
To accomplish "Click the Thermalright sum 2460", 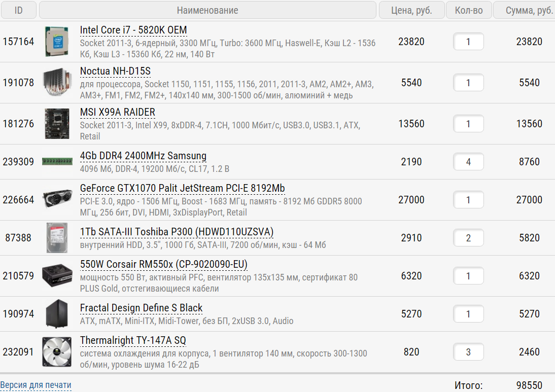I will pos(529,352).
